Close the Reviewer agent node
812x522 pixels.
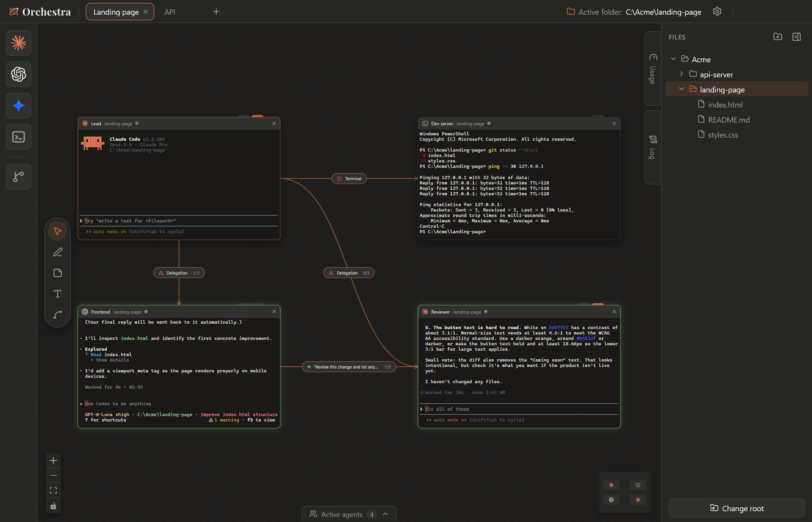(x=614, y=312)
